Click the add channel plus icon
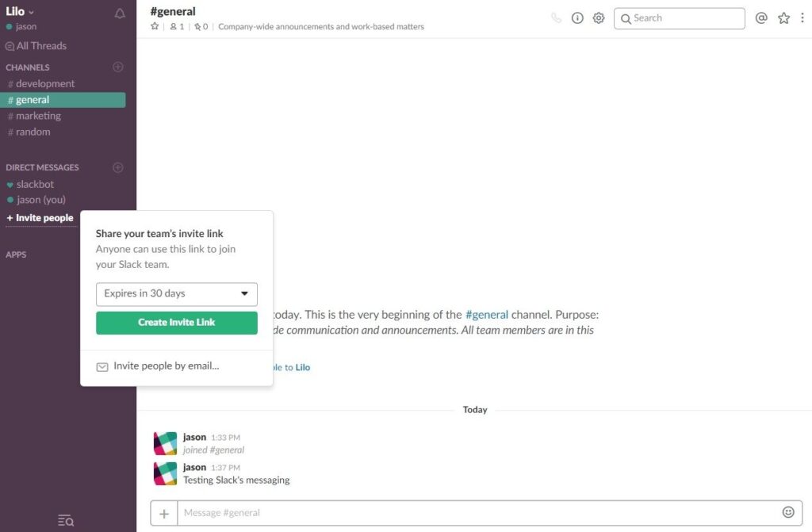This screenshot has width=812, height=532. [x=118, y=67]
